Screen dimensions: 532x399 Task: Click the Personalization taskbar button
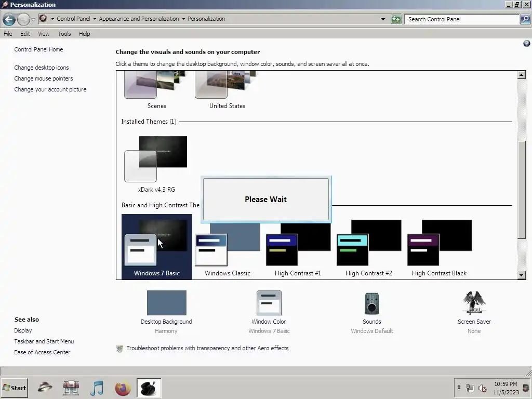(x=149, y=388)
